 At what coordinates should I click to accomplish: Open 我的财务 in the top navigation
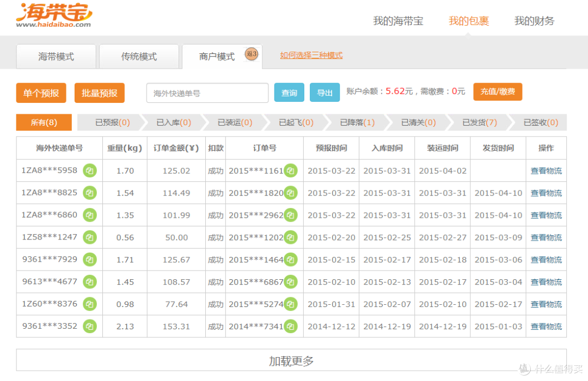(x=534, y=21)
